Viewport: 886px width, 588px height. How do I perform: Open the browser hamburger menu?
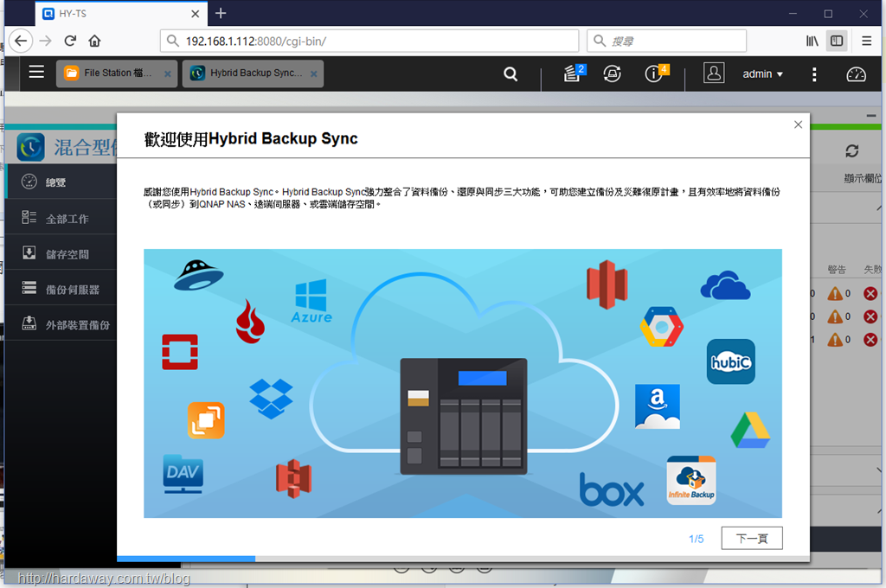pos(866,41)
